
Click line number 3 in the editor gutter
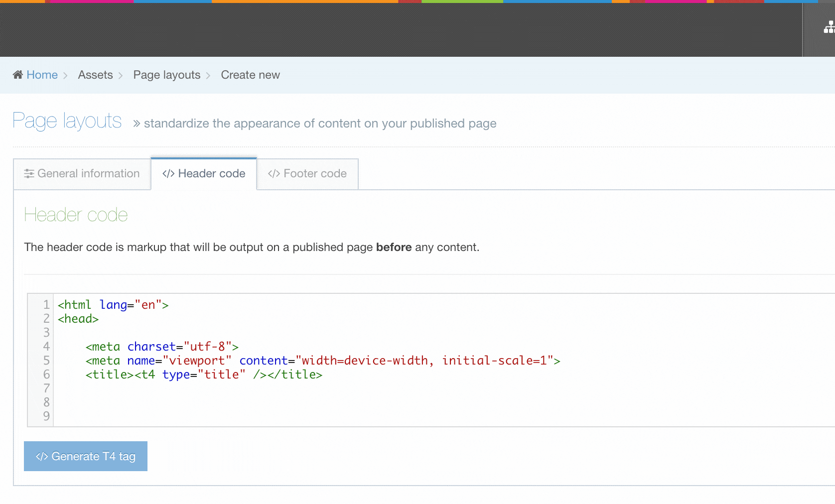pyautogui.click(x=46, y=333)
